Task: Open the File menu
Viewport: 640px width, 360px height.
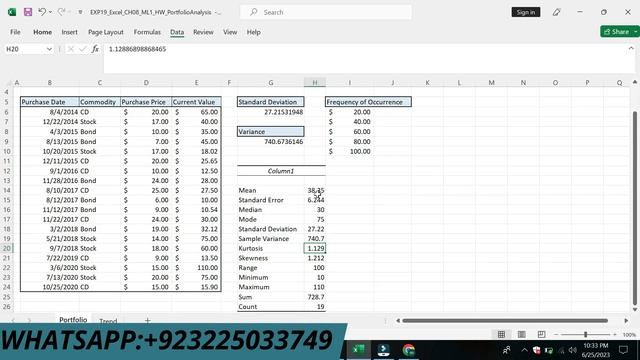Action: point(15,32)
